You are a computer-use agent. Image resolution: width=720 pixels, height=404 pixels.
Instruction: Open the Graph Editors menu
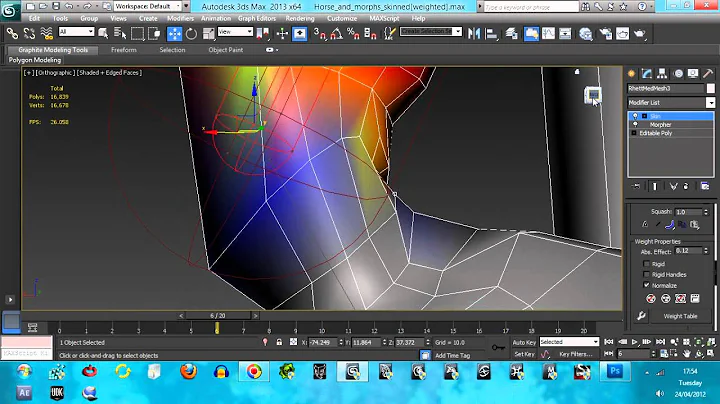point(257,18)
